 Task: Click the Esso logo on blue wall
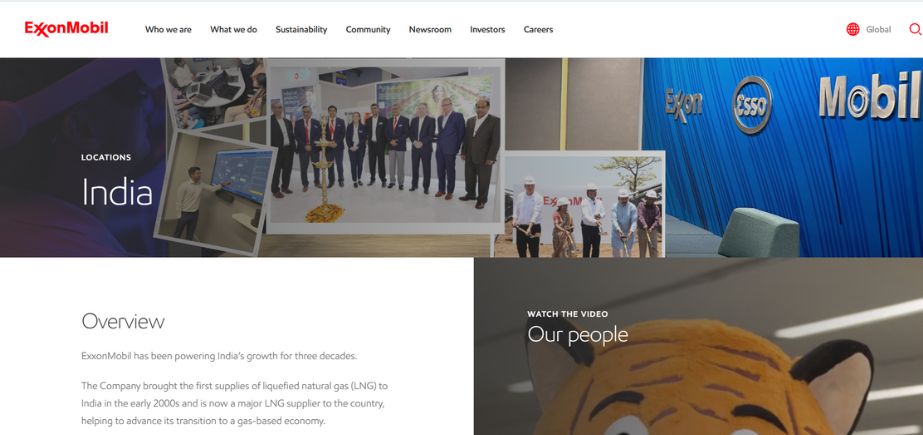click(752, 105)
